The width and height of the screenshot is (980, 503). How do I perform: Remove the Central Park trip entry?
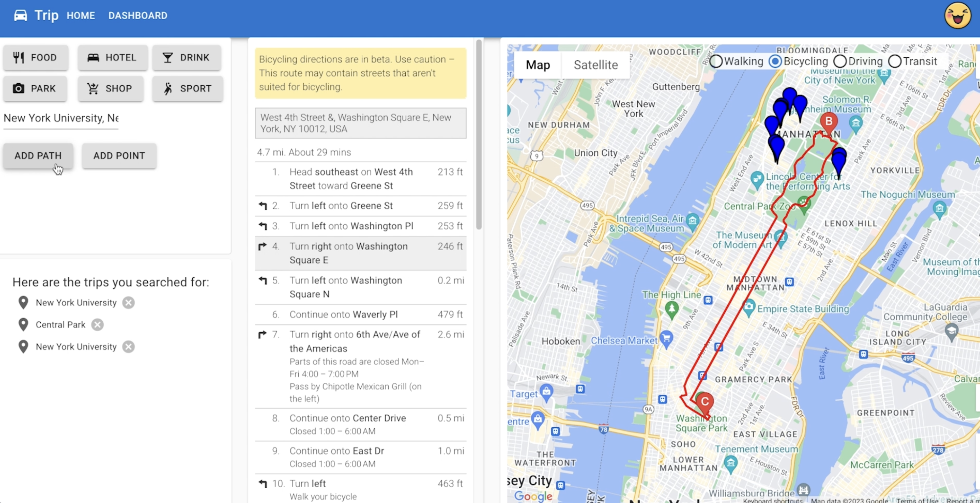97,325
